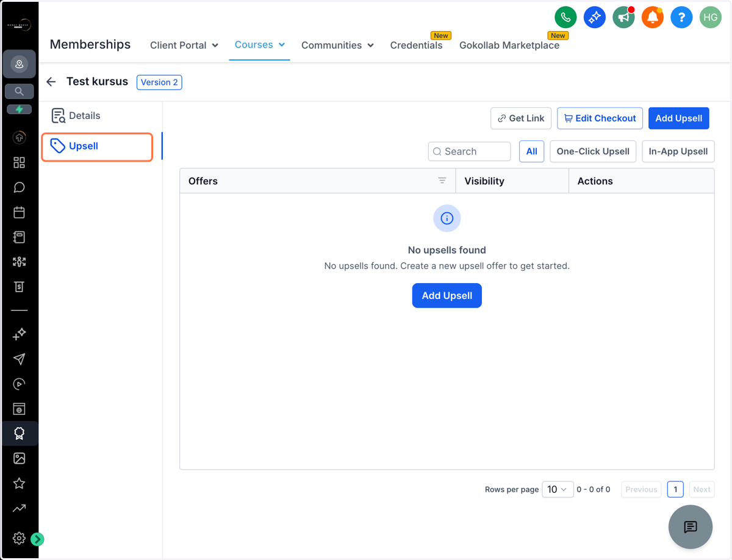Open AI Agents sparkle icon in sidebar
The width and height of the screenshot is (732, 560).
(x=19, y=334)
